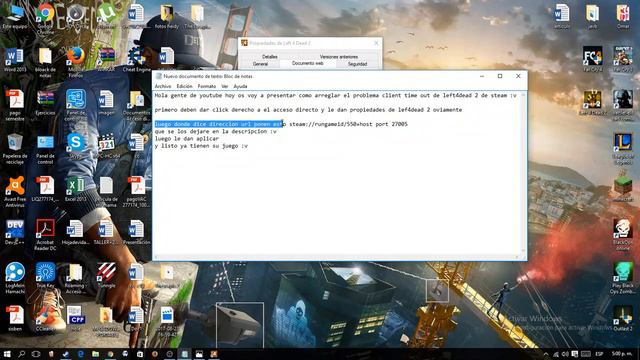Select the Play Black Ops Zombies desktop icon
Screen dimensions: 640x360
coord(623,278)
